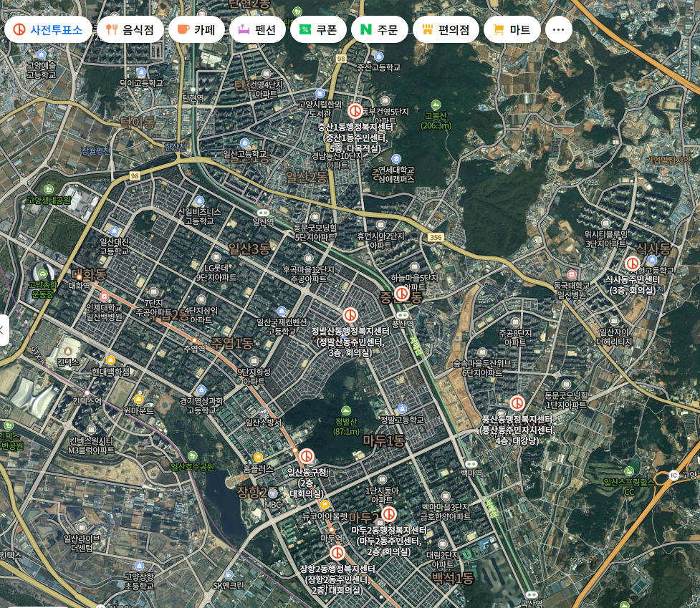Image resolution: width=700 pixels, height=608 pixels.
Task: Click the 주엽역 subway station marker
Action: (194, 340)
